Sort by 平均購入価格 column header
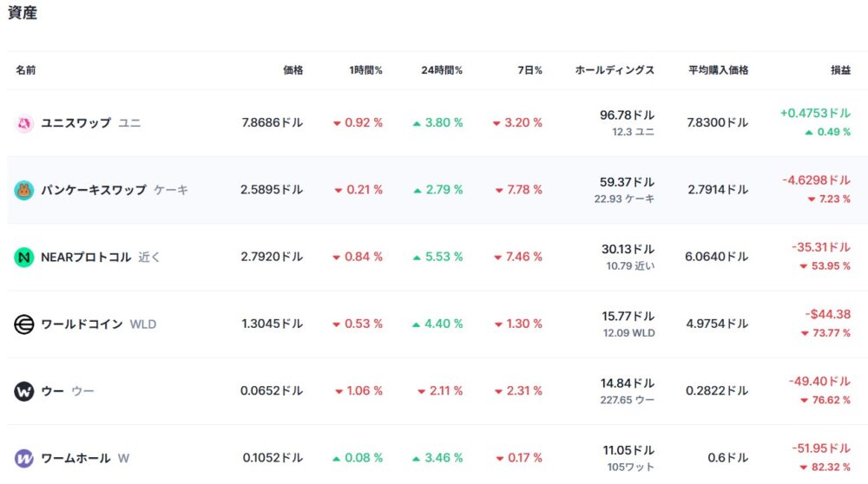The image size is (868, 484). click(x=718, y=70)
